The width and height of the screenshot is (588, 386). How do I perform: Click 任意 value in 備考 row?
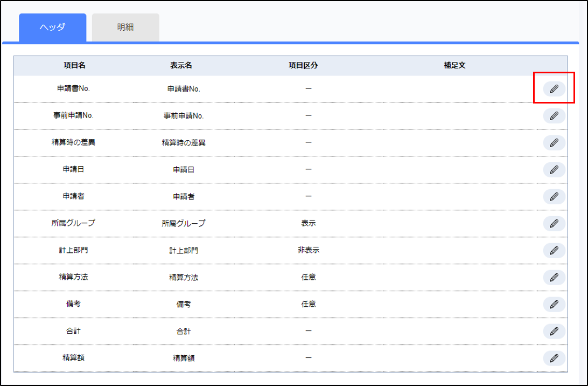tap(309, 304)
